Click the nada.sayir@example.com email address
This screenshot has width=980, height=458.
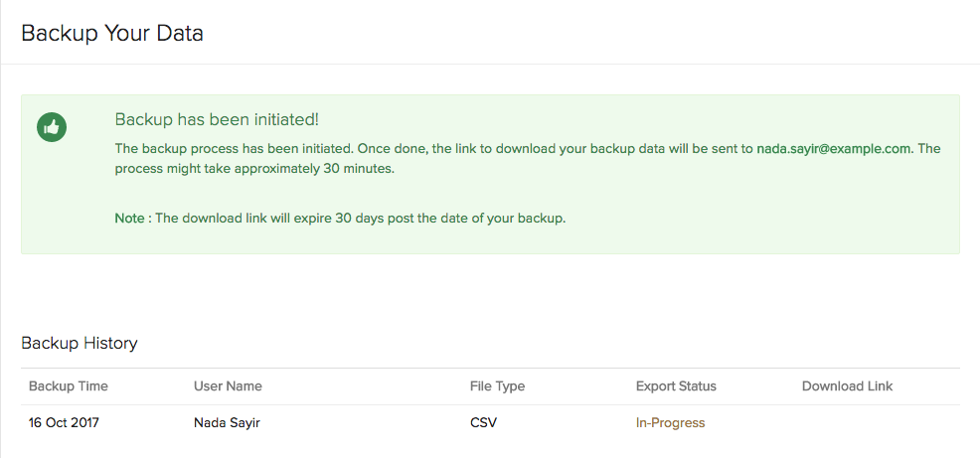coord(834,149)
